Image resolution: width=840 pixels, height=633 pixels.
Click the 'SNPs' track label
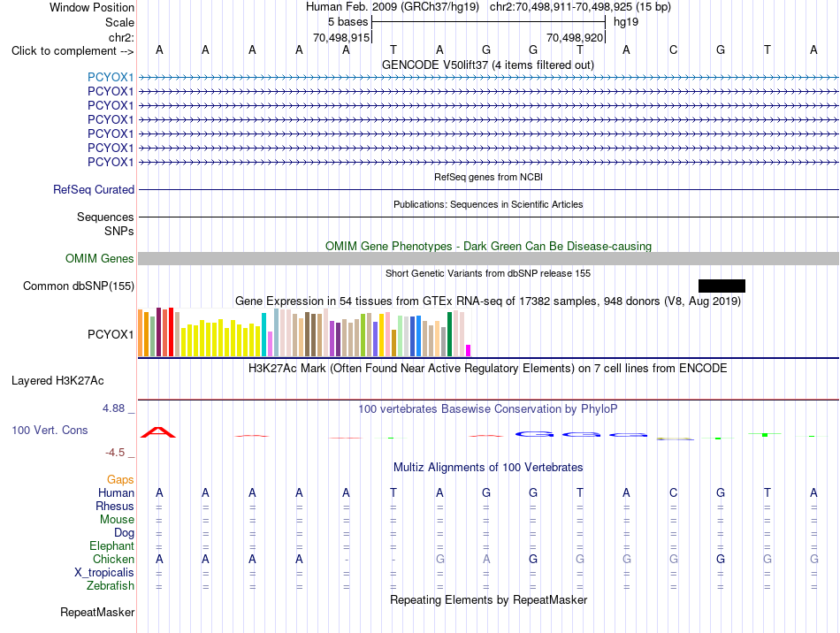coord(119,231)
